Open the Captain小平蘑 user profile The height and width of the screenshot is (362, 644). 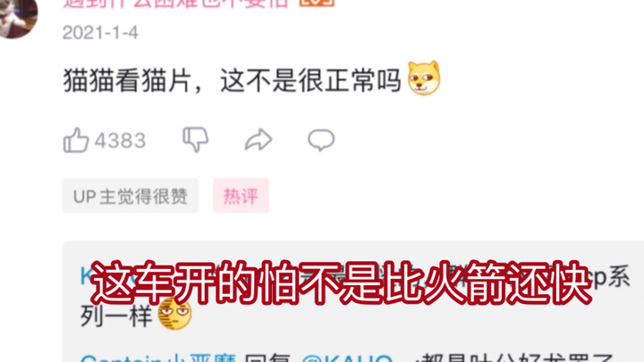[x=158, y=358]
